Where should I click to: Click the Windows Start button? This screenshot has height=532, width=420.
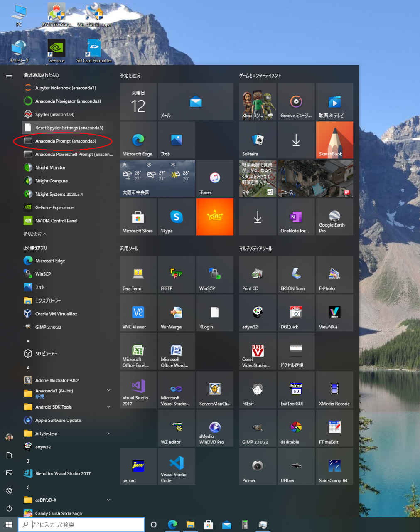(x=9, y=525)
